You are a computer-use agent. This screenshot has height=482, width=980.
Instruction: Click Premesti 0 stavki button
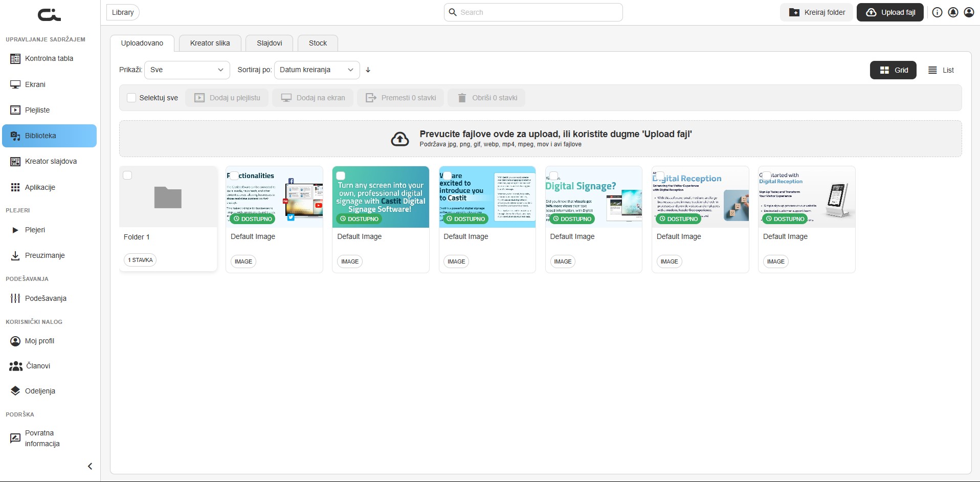[402, 98]
